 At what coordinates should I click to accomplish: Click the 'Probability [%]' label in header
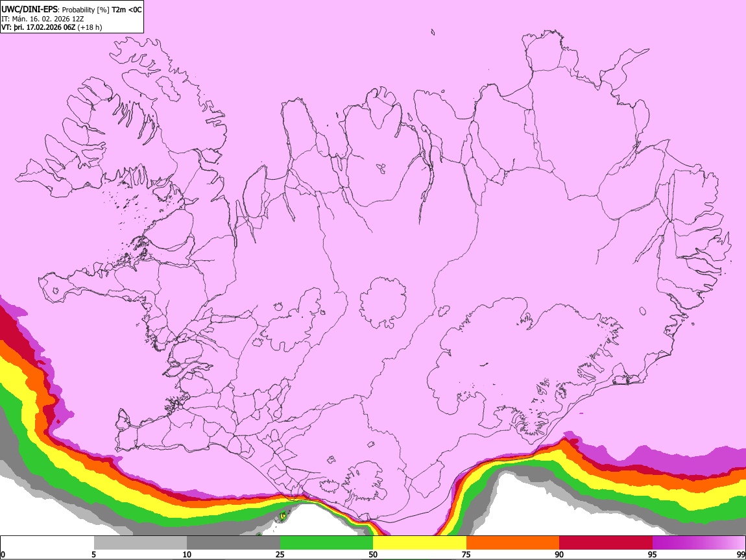click(86, 10)
